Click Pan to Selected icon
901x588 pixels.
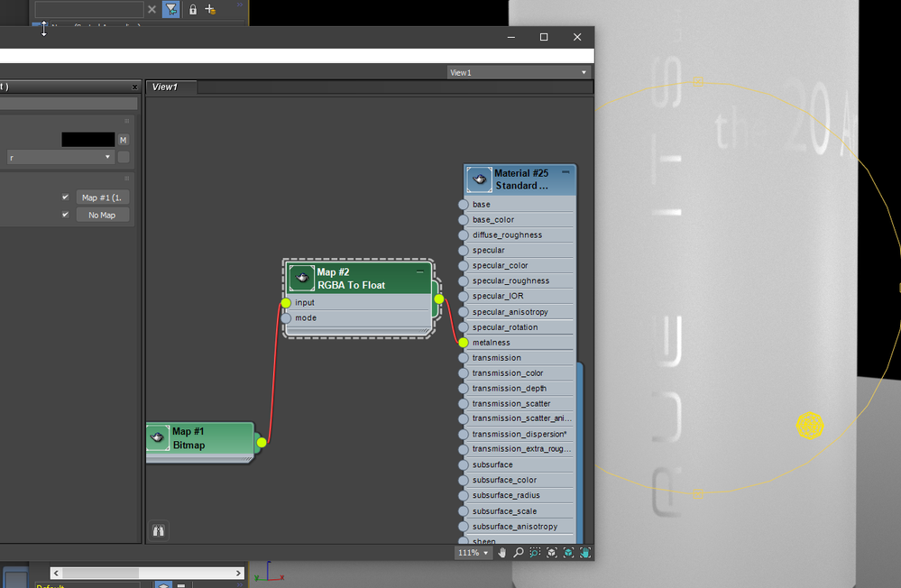[x=585, y=553]
